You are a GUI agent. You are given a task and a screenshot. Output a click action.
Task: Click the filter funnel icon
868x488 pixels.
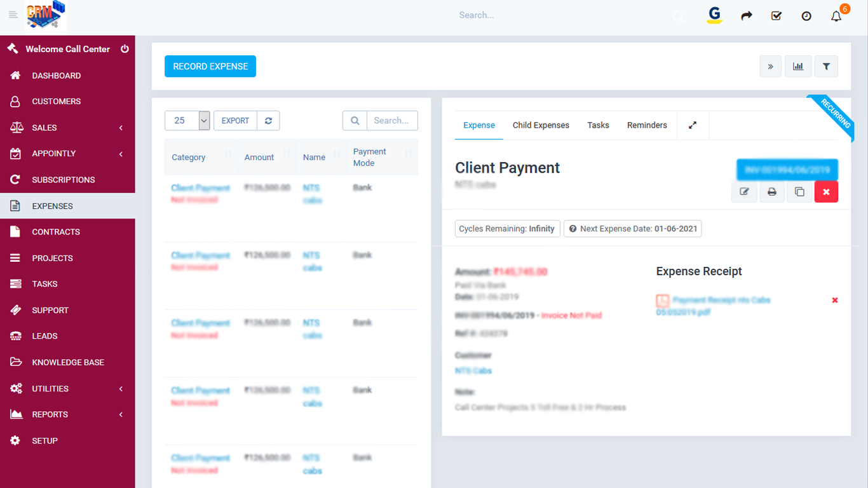826,66
